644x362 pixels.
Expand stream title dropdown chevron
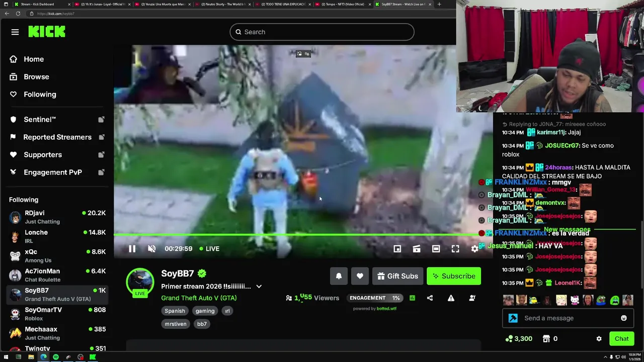pos(259,287)
